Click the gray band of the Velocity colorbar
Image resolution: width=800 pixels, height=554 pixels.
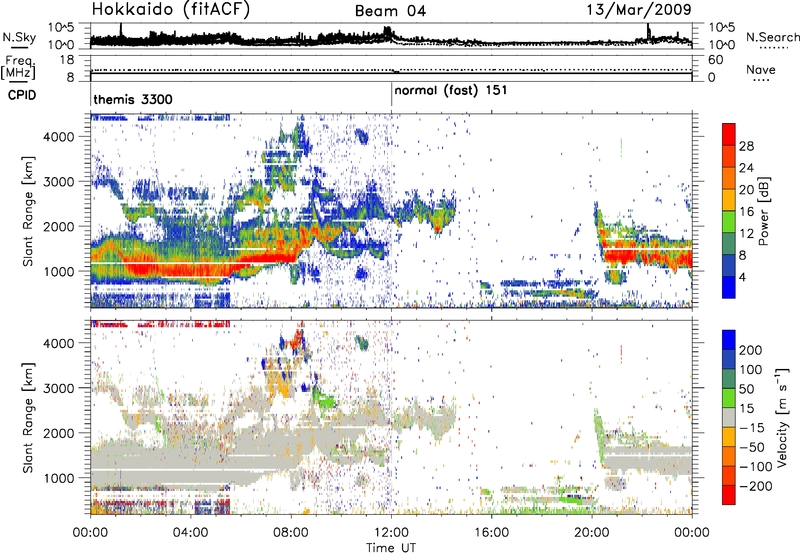click(729, 417)
